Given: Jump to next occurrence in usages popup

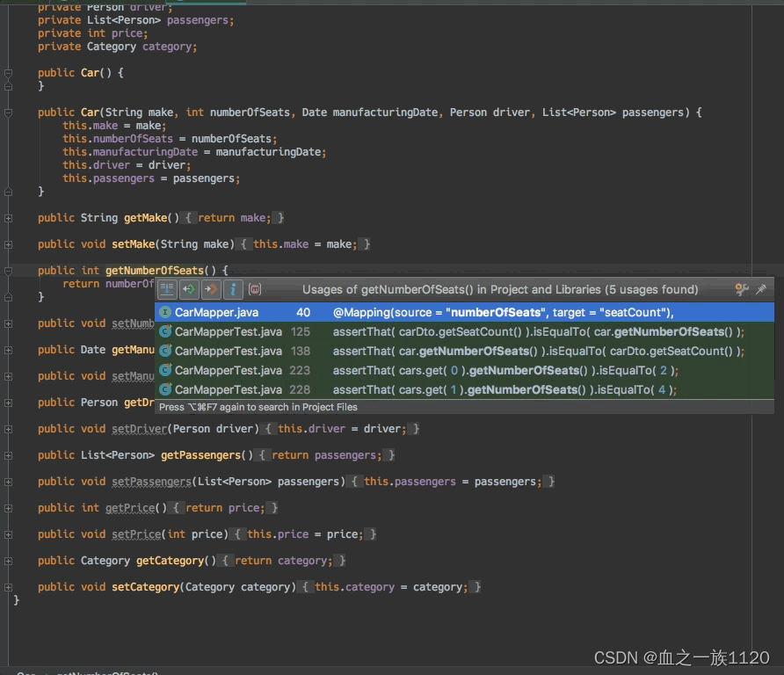Looking at the screenshot, I should click(208, 289).
